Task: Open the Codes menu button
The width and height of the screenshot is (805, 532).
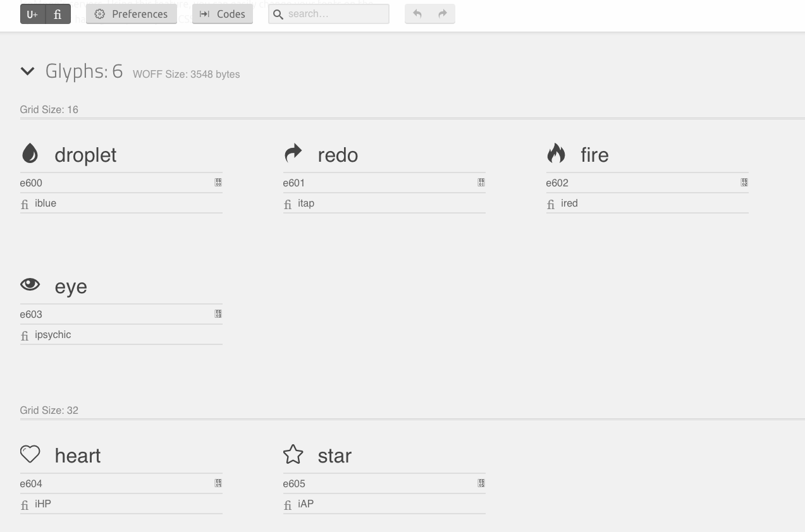Action: click(x=223, y=14)
